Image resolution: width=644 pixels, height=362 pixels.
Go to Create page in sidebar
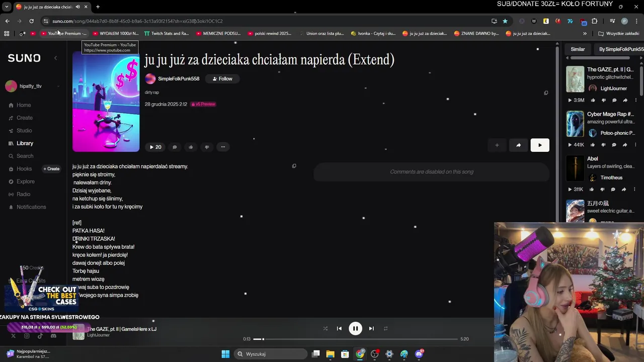coord(21,118)
